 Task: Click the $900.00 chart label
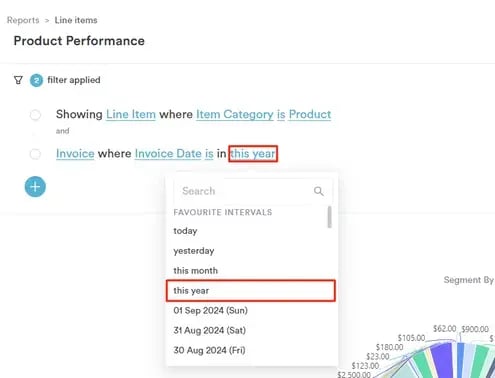(x=475, y=329)
